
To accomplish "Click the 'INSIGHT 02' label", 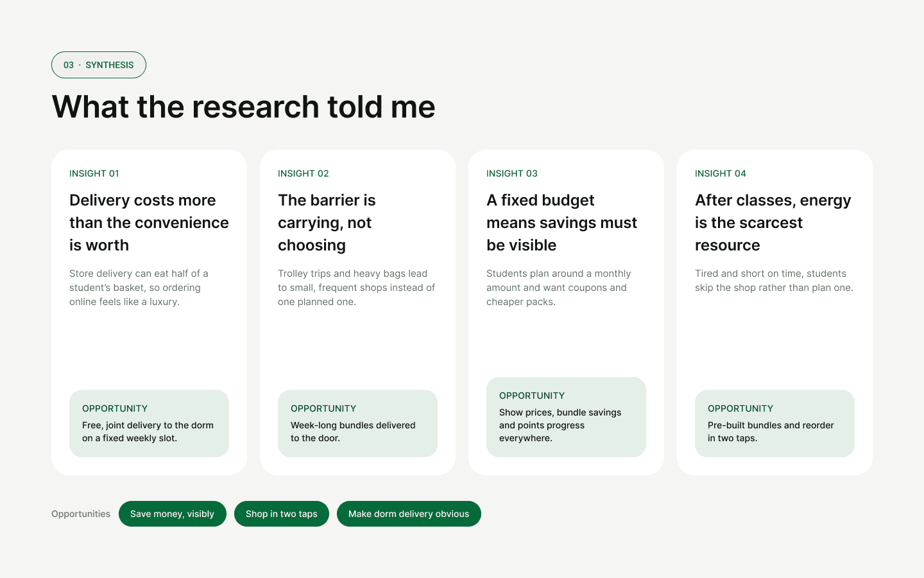I will click(x=304, y=173).
